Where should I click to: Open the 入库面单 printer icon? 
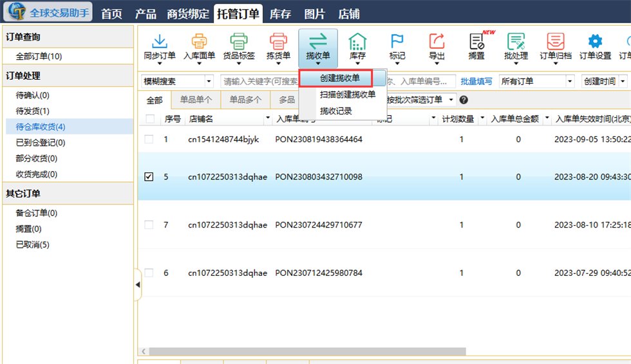pos(199,41)
